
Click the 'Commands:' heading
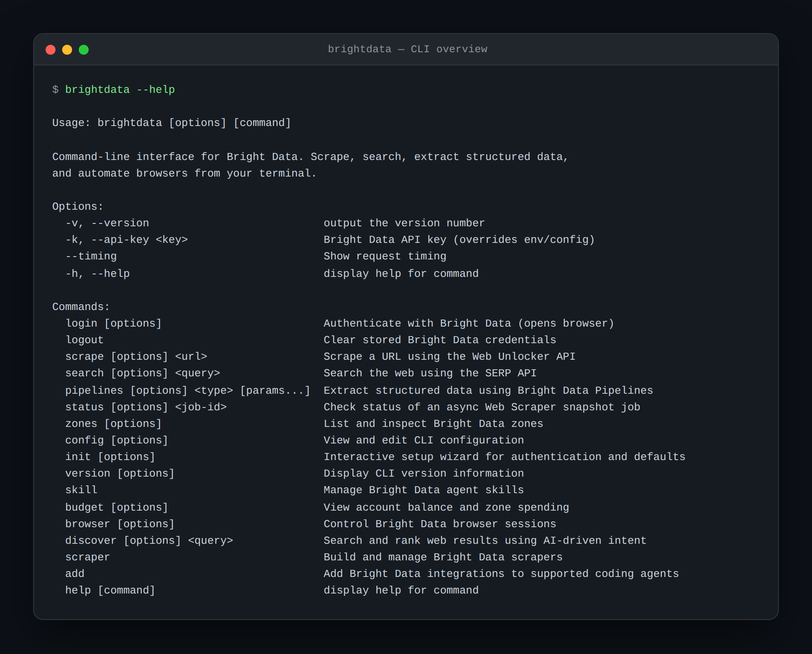[x=81, y=307]
